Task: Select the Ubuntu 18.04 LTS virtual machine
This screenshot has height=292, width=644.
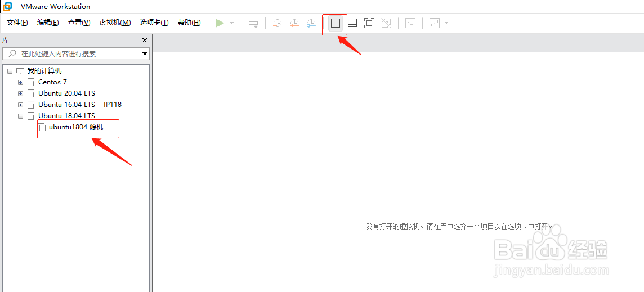Action: pyautogui.click(x=66, y=115)
